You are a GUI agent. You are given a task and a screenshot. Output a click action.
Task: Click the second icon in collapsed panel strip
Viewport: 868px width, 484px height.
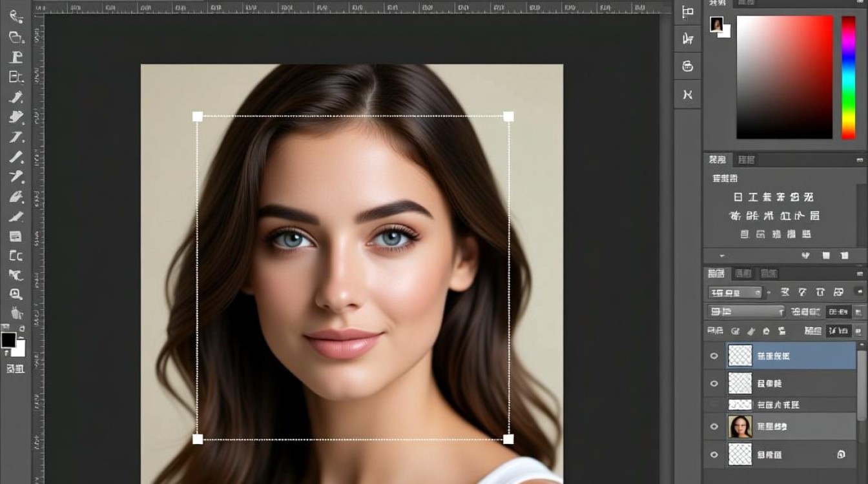click(x=688, y=39)
